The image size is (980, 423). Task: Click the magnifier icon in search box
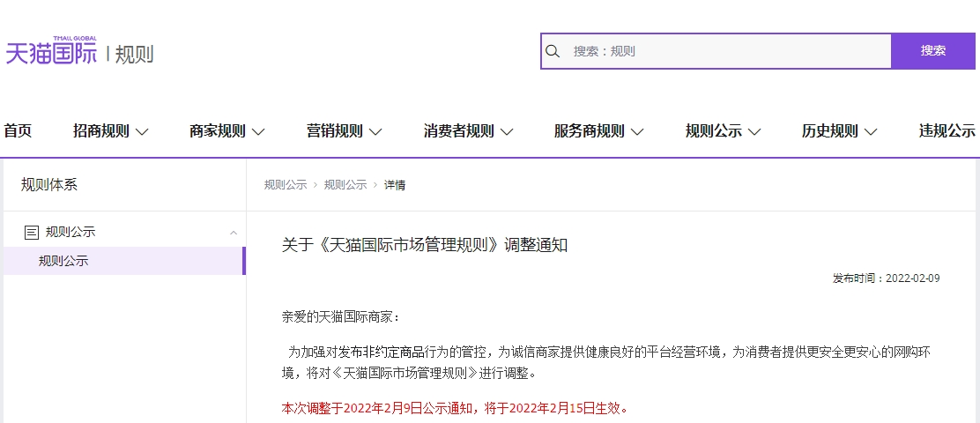553,51
